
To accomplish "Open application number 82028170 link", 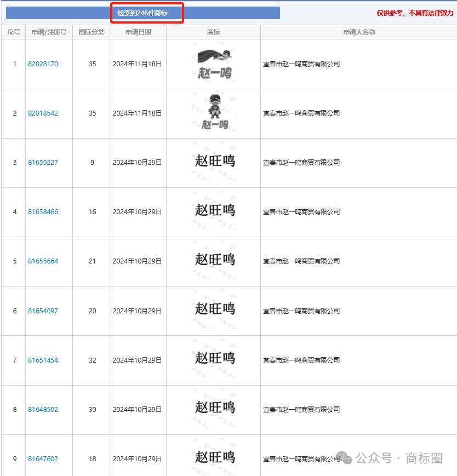I will coord(43,64).
